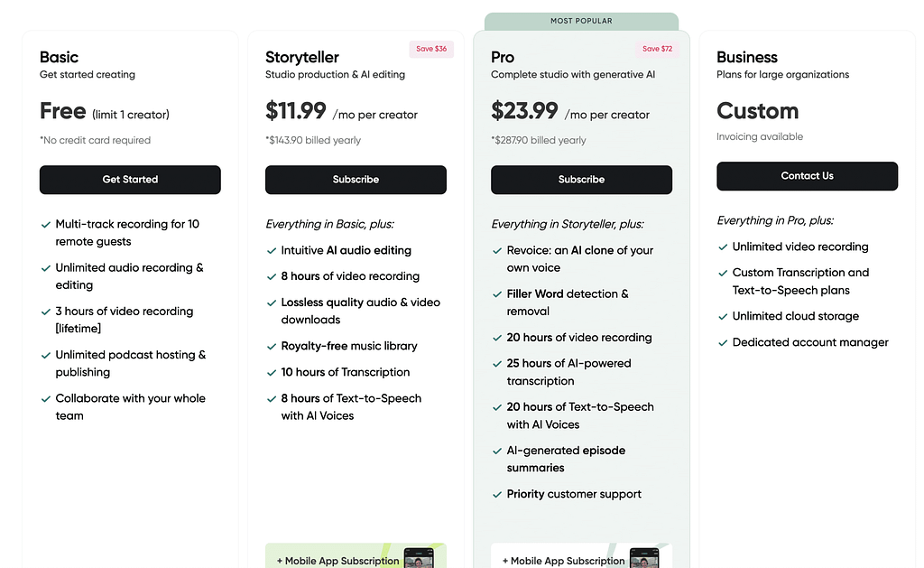Click the Save $36 badge on Storyteller plan
924x568 pixels.
click(x=431, y=49)
